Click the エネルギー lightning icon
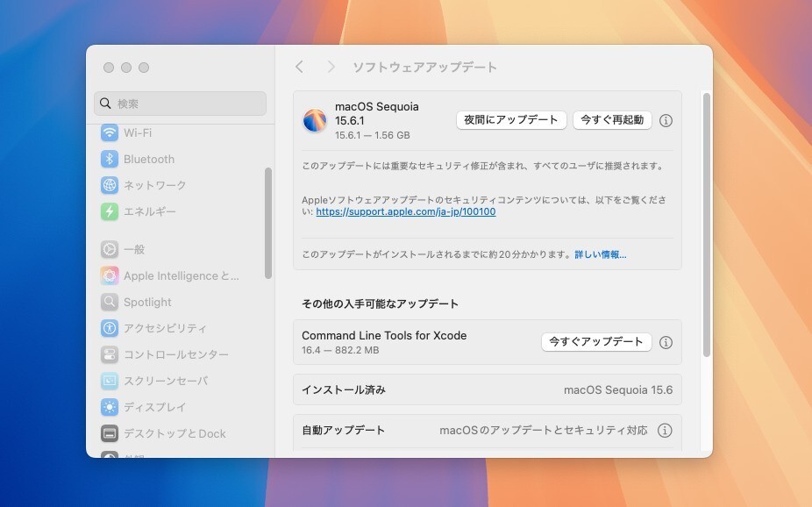812x507 pixels. [x=110, y=211]
